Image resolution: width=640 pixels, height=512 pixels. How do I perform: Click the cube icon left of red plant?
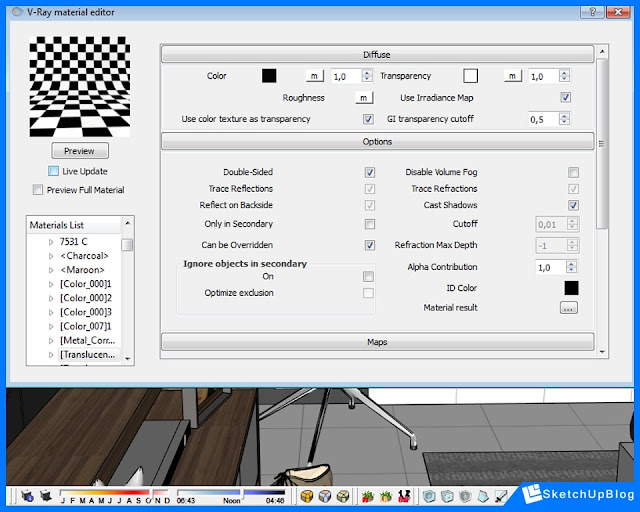coord(343,496)
